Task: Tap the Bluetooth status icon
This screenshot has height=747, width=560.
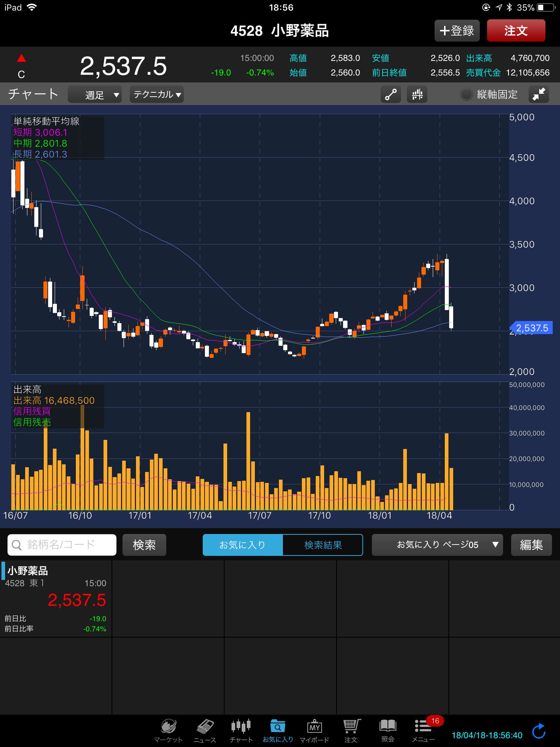Action: tap(509, 7)
